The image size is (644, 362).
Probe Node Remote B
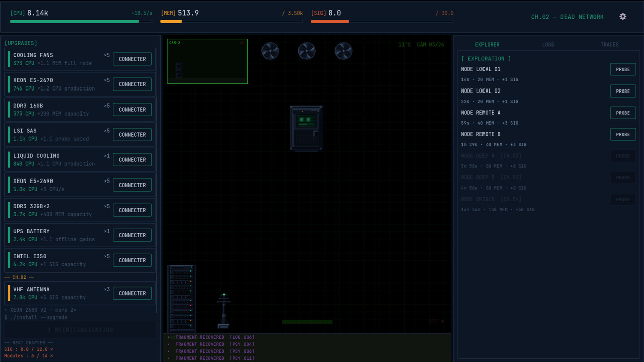click(x=623, y=134)
